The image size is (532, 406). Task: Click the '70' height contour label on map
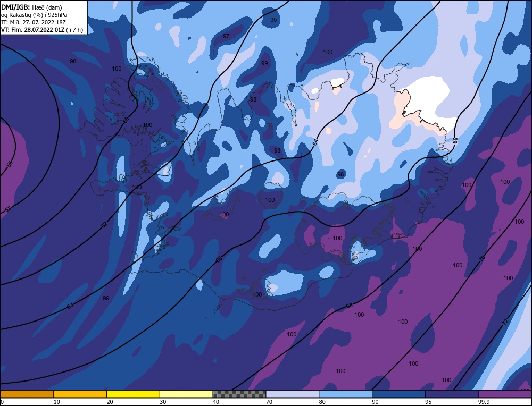482,258
